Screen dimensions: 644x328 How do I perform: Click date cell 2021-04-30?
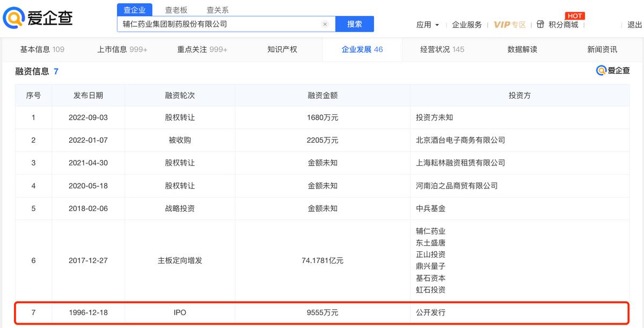(x=88, y=163)
